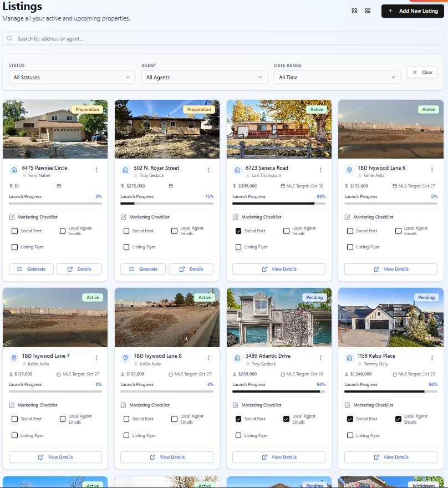
Task: Check Social Post for TBD Ivywood Lane 8
Action: point(126,419)
